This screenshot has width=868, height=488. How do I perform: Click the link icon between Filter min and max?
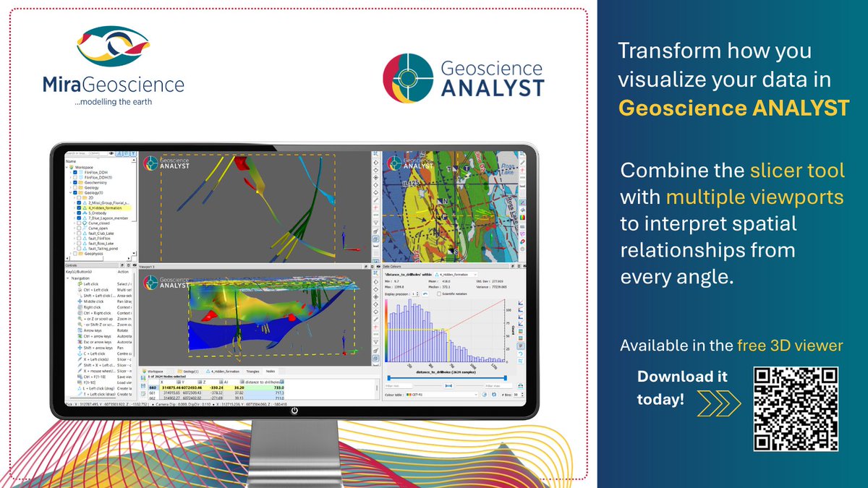pyautogui.click(x=448, y=385)
